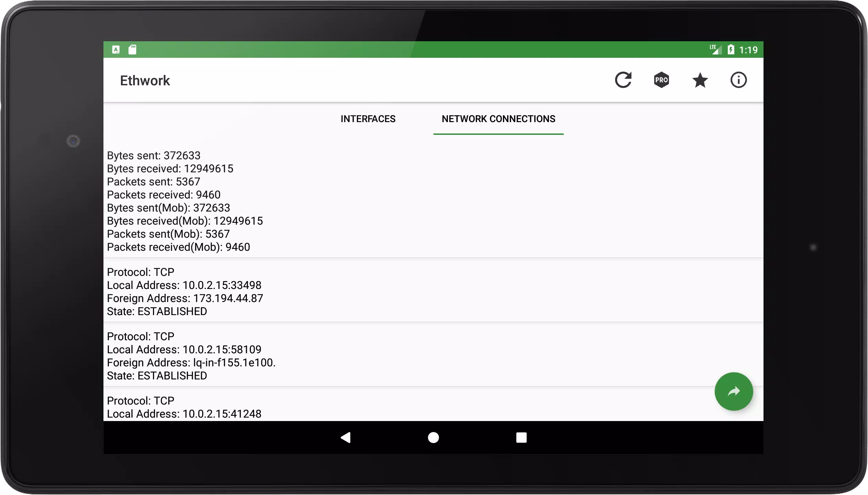Refresh the network data
Screen dimensions: 868x495
pyautogui.click(x=623, y=80)
